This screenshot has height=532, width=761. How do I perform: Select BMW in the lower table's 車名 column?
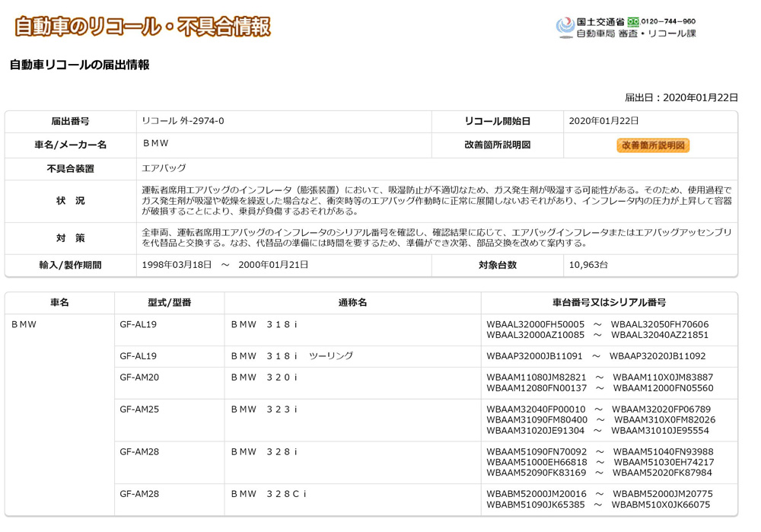(24, 324)
